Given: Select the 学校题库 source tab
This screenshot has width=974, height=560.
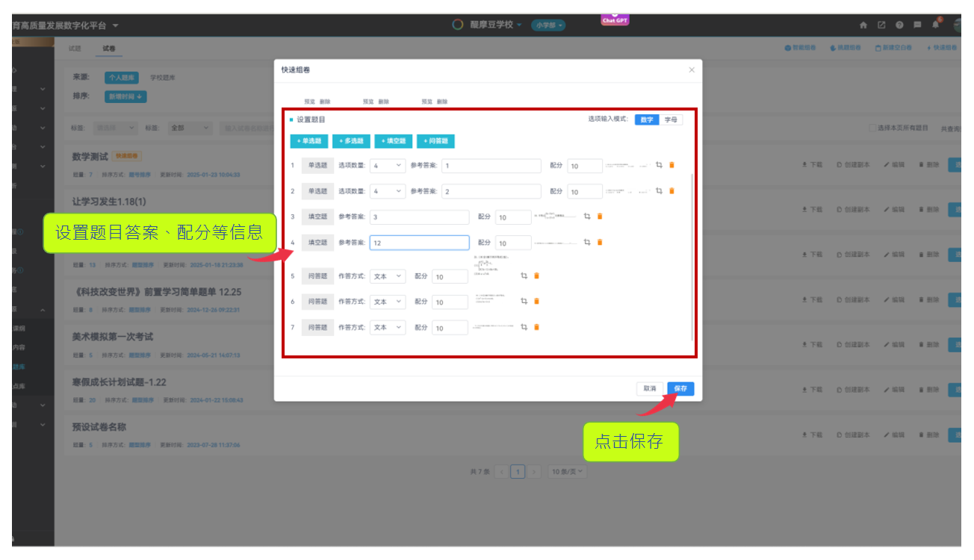Looking at the screenshot, I should [x=162, y=77].
